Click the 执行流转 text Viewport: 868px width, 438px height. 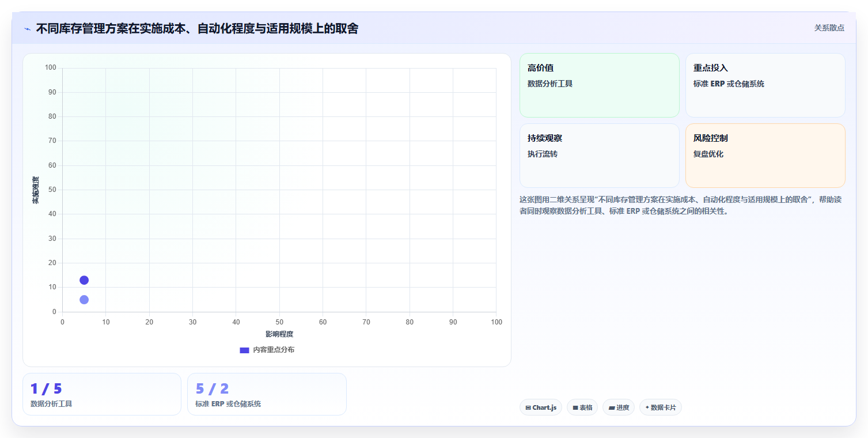(x=543, y=154)
